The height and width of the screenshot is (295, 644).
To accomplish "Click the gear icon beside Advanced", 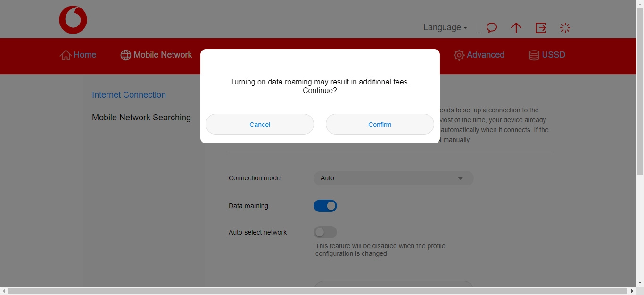I will pos(459,55).
